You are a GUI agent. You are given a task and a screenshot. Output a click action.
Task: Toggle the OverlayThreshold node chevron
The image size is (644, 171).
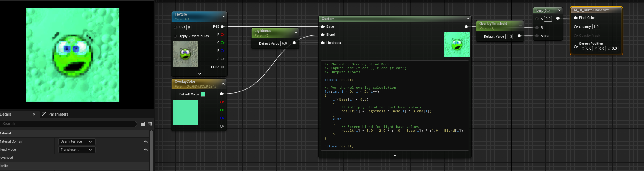pos(521,26)
